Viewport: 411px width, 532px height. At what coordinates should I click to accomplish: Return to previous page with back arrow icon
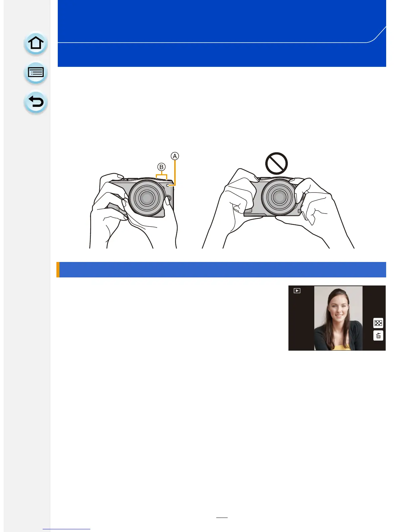point(36,102)
